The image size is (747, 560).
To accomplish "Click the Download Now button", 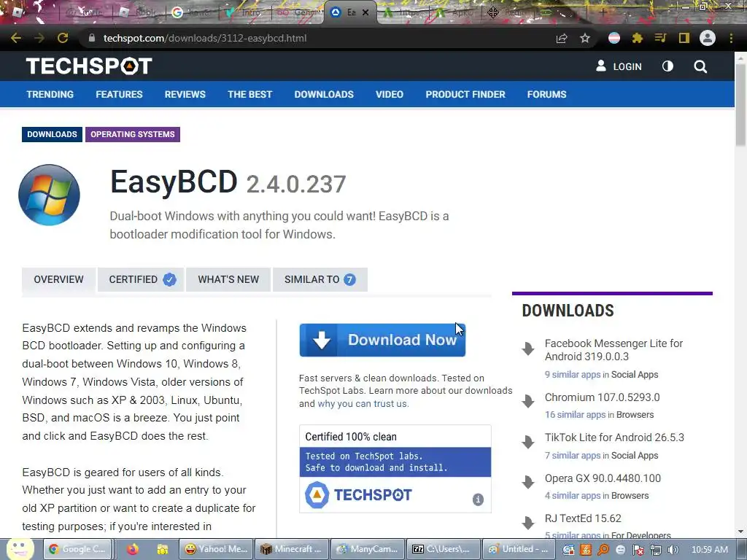I will coord(382,340).
